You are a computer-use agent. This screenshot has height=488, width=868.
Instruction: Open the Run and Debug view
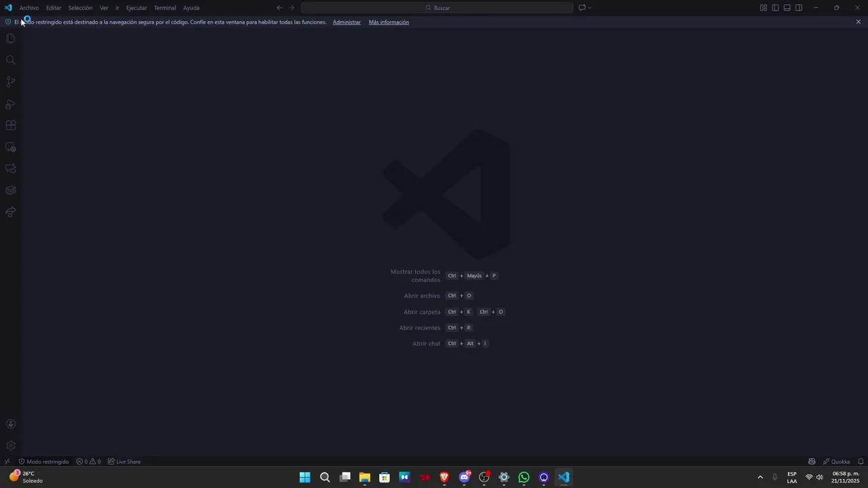(10, 104)
